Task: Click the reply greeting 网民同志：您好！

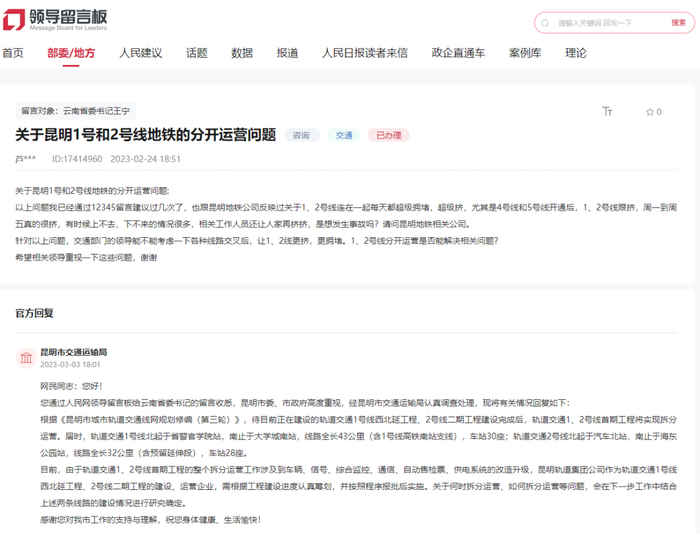Action: click(71, 386)
